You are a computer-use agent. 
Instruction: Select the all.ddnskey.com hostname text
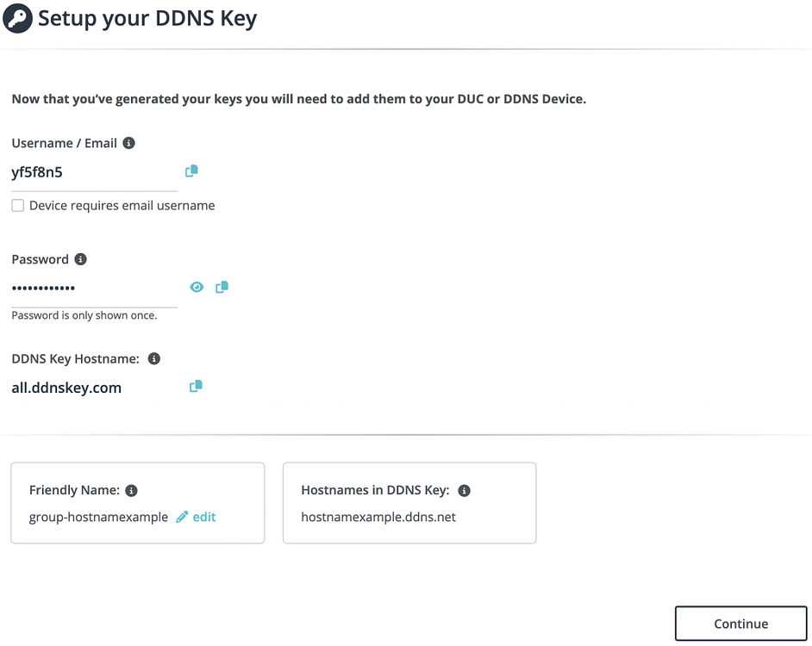pyautogui.click(x=66, y=388)
